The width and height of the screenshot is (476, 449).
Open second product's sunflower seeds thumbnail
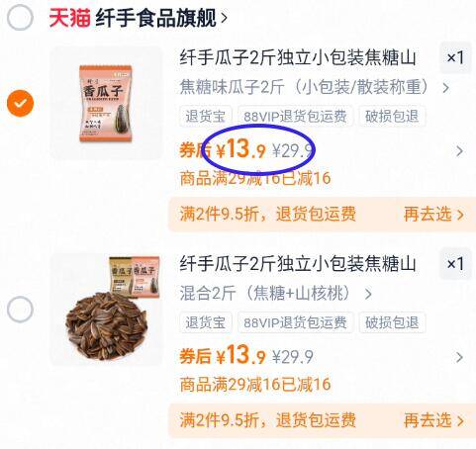106,310
